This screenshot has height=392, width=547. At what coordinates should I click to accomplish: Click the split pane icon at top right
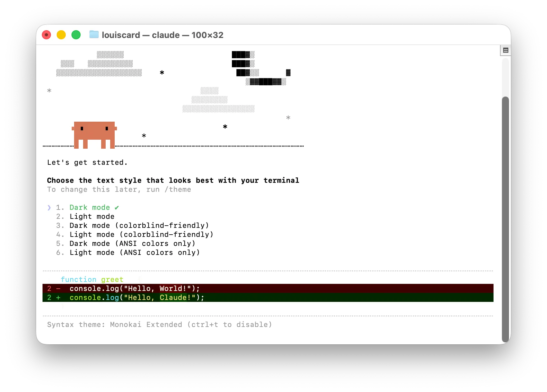(506, 50)
